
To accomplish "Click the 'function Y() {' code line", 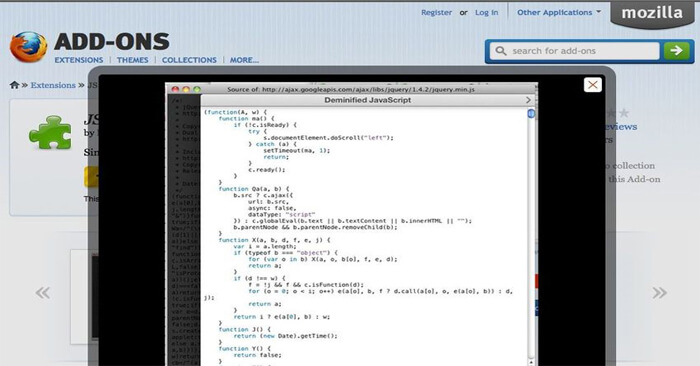I will 245,349.
